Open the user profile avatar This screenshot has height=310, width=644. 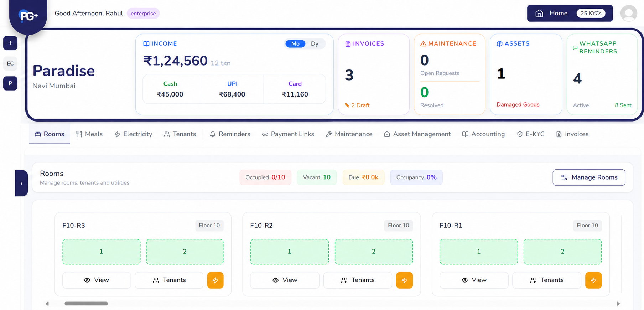(x=629, y=14)
